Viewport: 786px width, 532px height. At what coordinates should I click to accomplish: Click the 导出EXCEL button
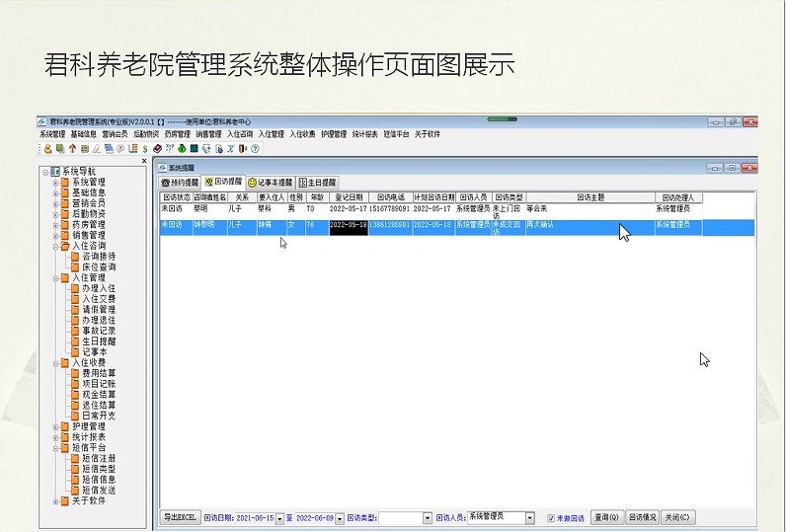pos(180,517)
